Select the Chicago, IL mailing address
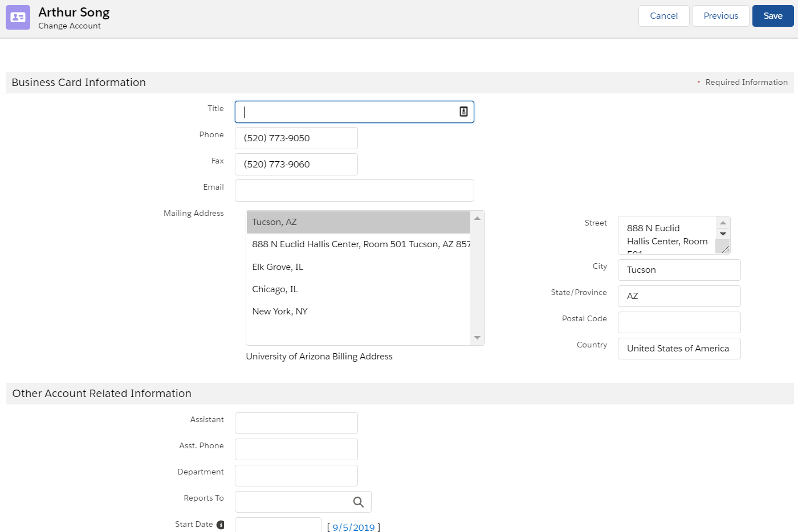Screen dimensions: 798x532 (x=275, y=289)
